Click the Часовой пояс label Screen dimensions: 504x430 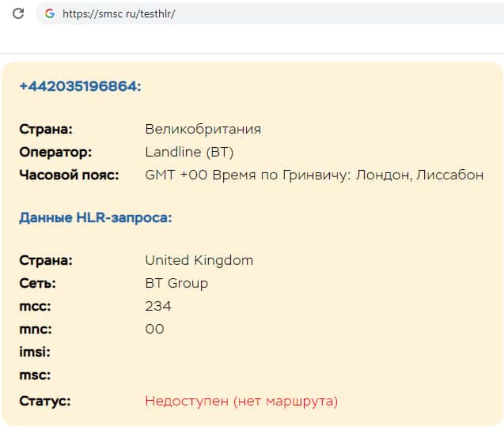point(69,175)
